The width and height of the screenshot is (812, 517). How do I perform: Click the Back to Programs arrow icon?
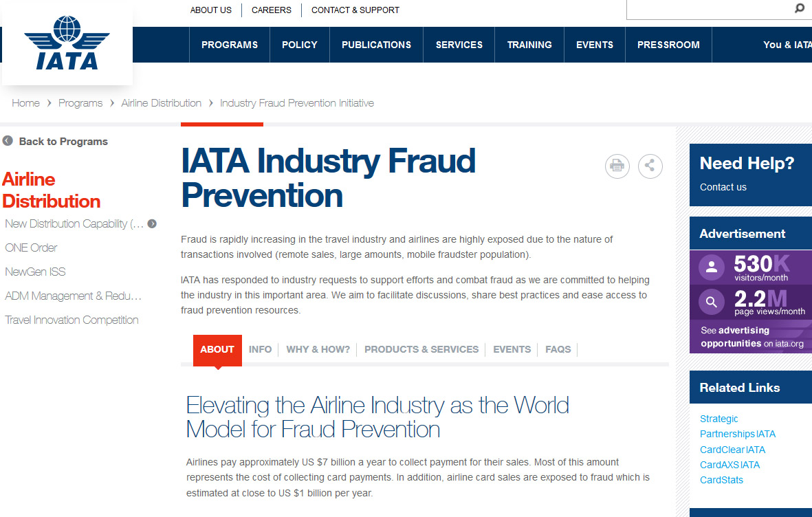click(x=8, y=141)
